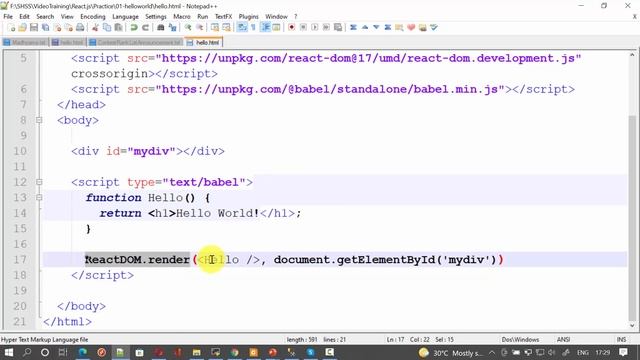Image resolution: width=640 pixels, height=360 pixels.
Task: Click the Dos\Windows status bar entry
Action: [520, 340]
